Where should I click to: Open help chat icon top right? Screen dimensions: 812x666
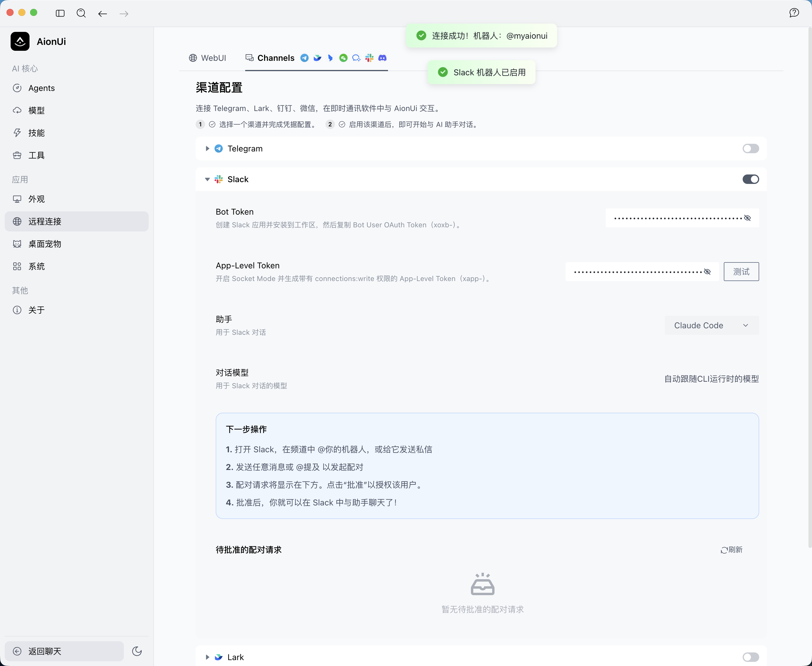click(794, 13)
